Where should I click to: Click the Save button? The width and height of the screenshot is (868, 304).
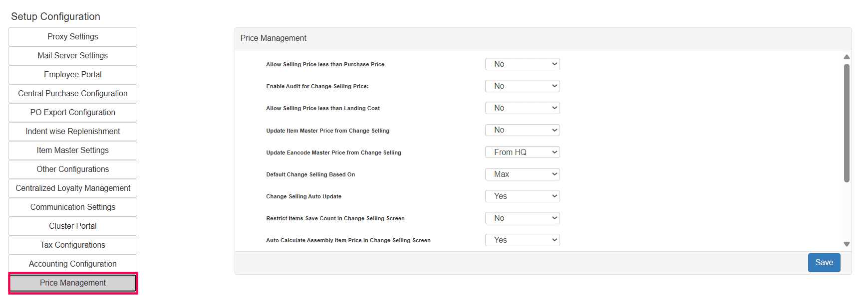click(x=824, y=263)
